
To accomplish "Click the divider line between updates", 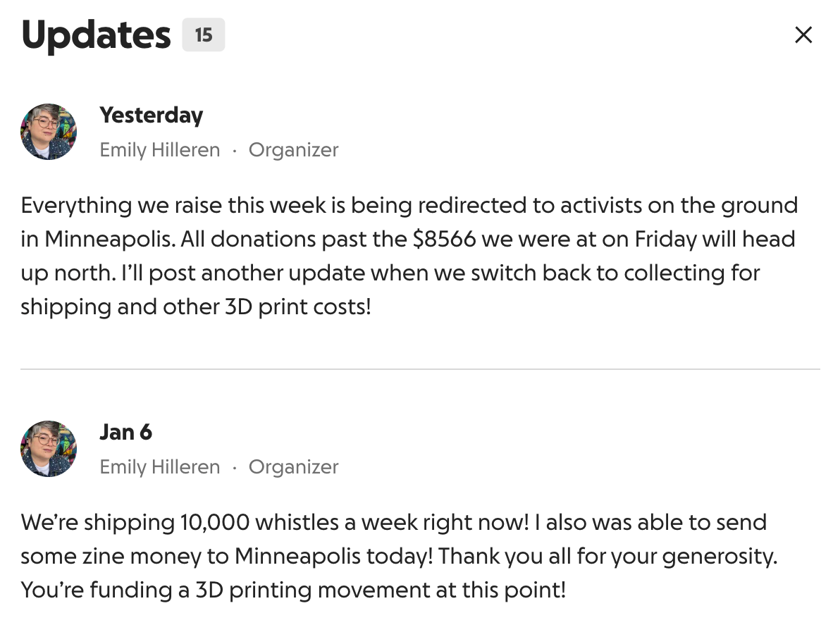I will tap(420, 369).
